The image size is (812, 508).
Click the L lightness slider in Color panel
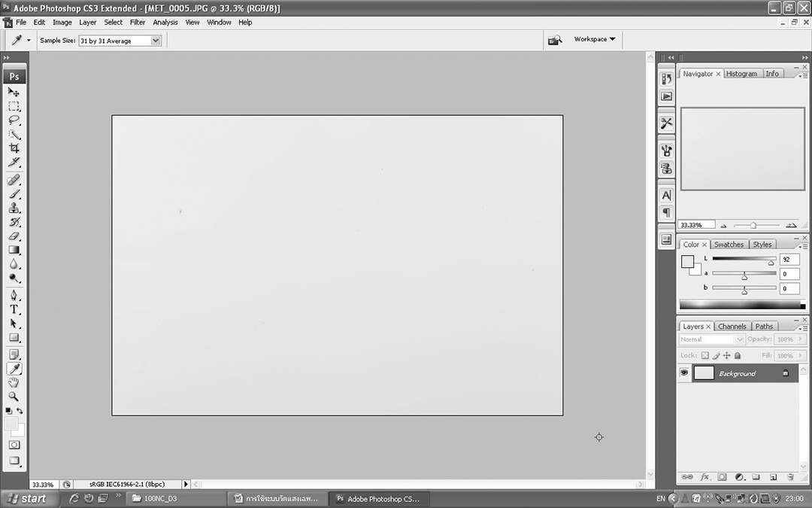point(744,260)
